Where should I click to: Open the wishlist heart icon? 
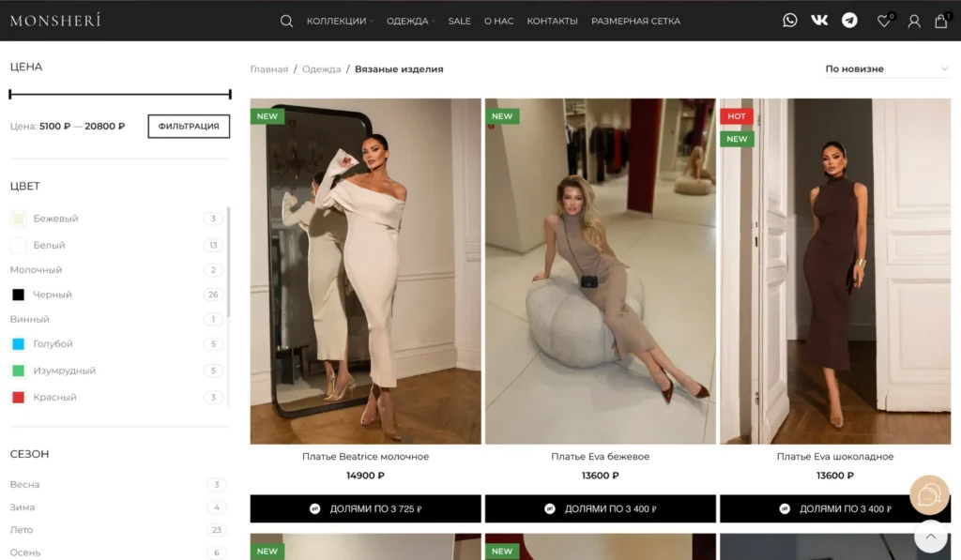(883, 22)
